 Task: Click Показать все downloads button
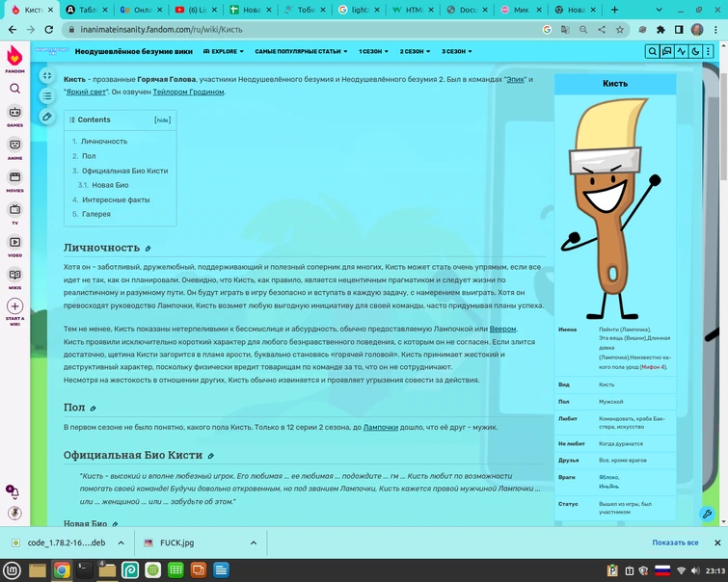(675, 542)
